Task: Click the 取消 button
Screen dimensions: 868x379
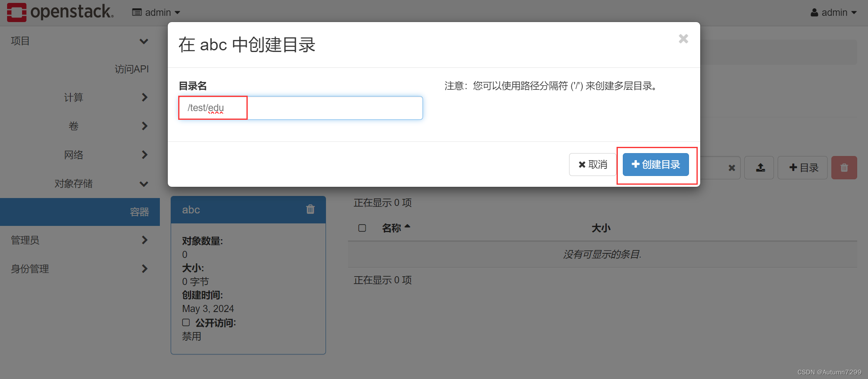Action: pos(592,164)
